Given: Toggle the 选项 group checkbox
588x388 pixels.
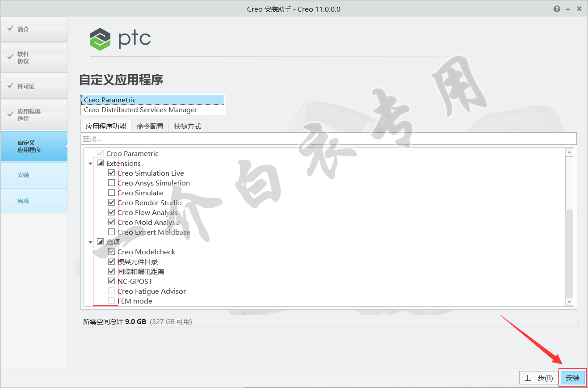Looking at the screenshot, I should point(100,242).
